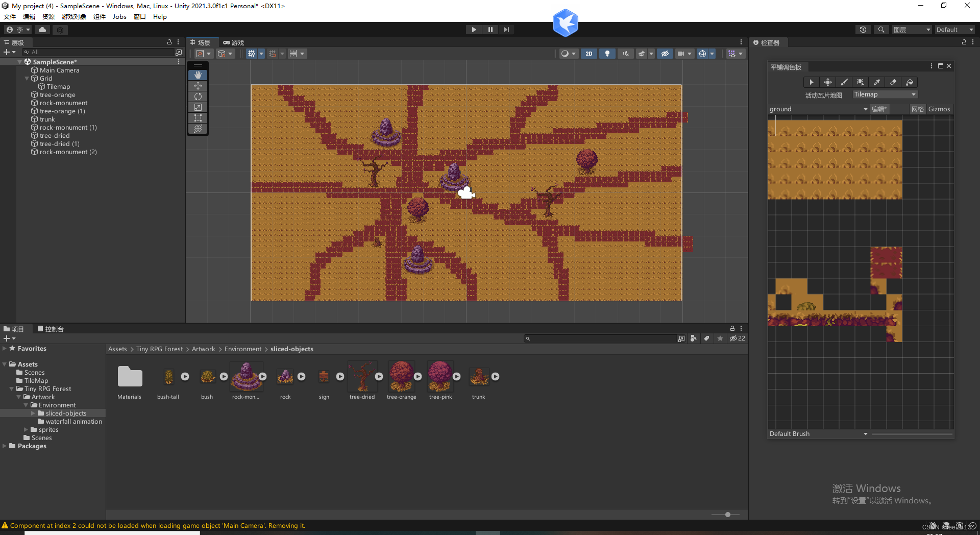The image size is (980, 535).
Task: Select the Tile Palette Eraser tool
Action: [893, 82]
